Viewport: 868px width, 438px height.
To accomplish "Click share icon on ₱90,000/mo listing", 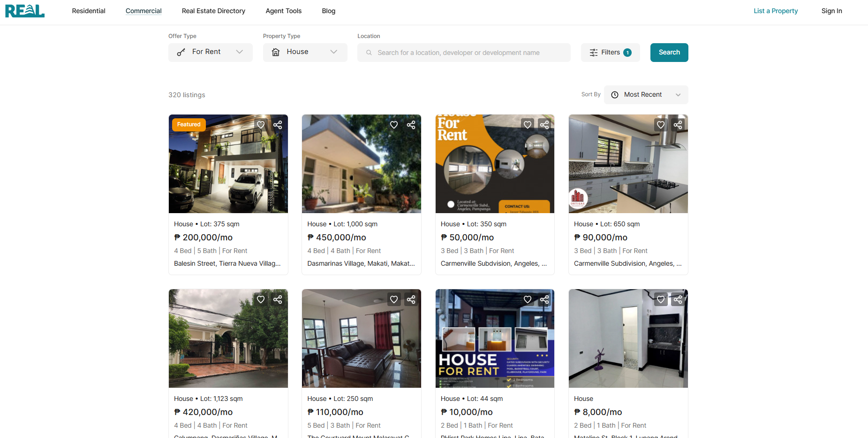I will tap(678, 125).
